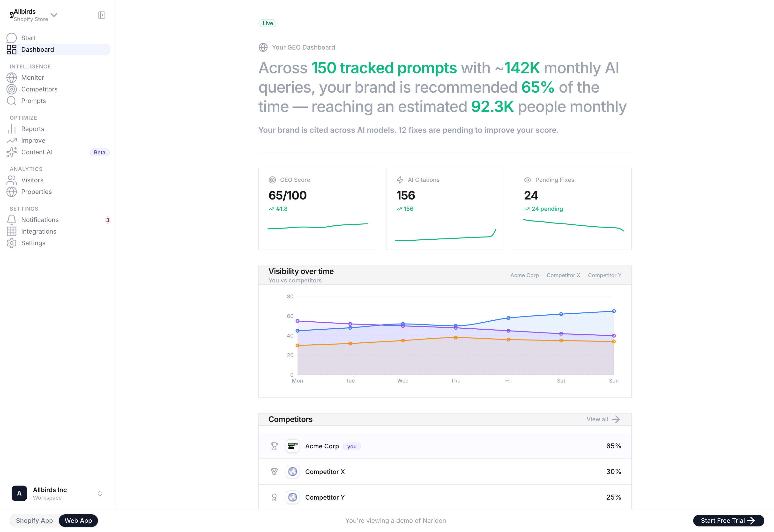The height and width of the screenshot is (532, 774).
Task: Click View all competitors link
Action: point(603,419)
